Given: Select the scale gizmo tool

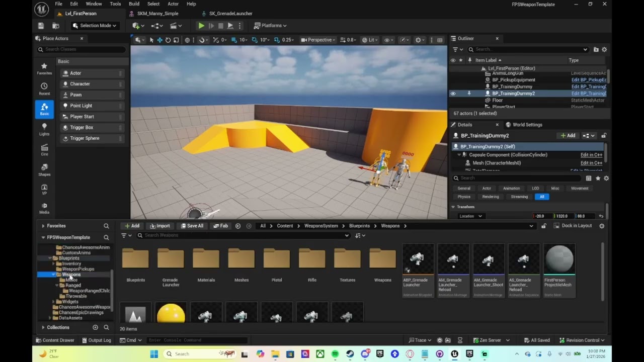Looking at the screenshot, I should (176, 40).
